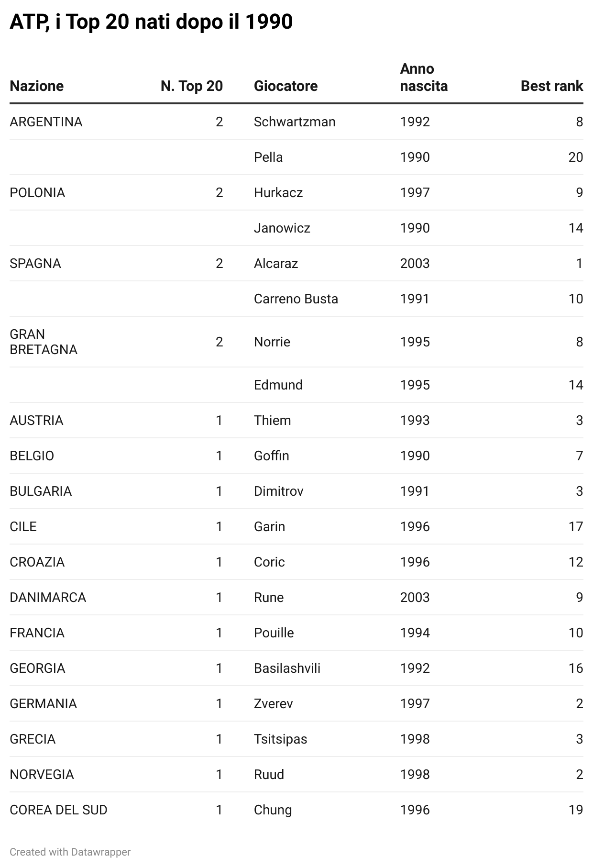Click the Alcaraz player name
This screenshot has width=593, height=868.
click(276, 264)
